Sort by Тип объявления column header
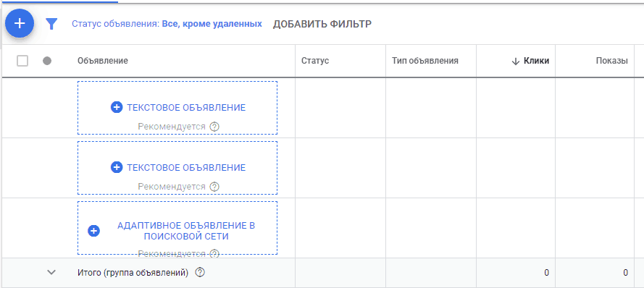The image size is (644, 288). click(x=425, y=61)
